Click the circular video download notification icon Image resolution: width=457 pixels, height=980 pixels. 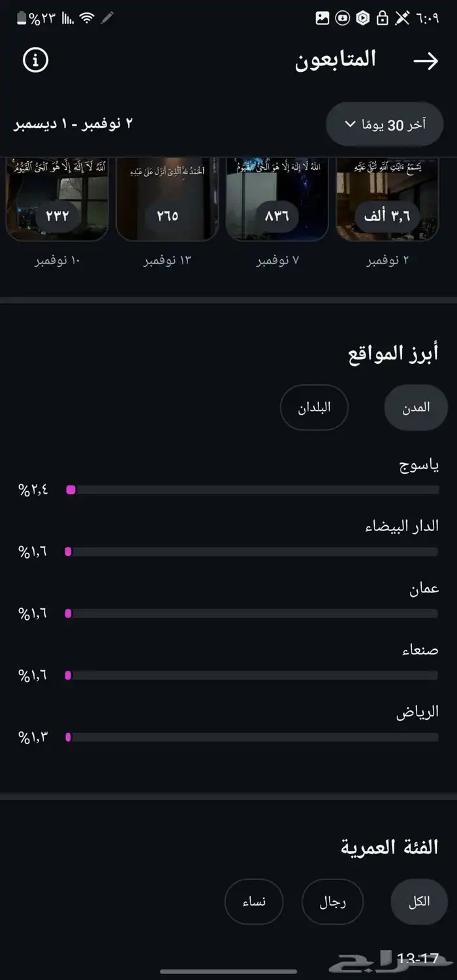[x=342, y=18]
